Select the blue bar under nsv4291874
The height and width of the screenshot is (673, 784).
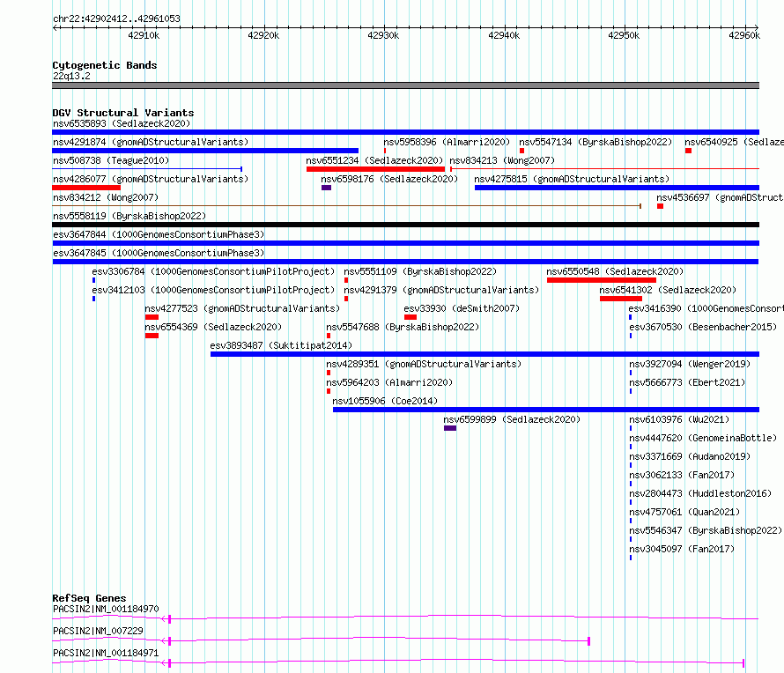point(205,151)
